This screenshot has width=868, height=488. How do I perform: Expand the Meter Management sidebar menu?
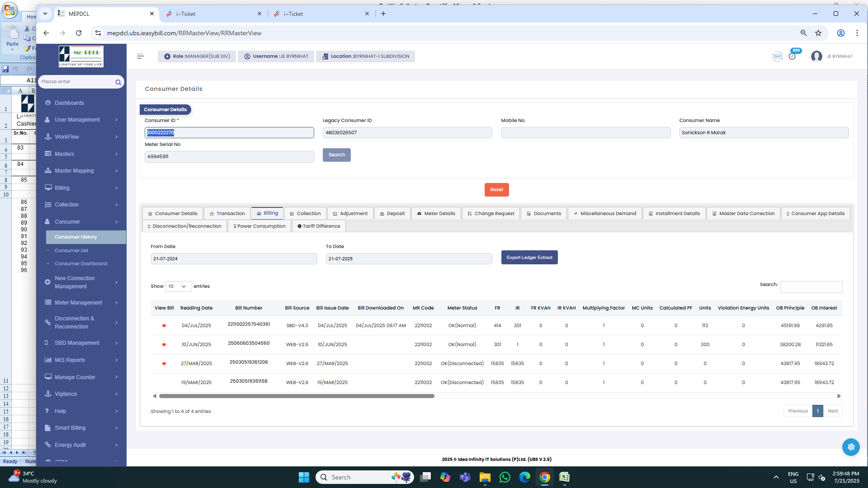pos(81,303)
